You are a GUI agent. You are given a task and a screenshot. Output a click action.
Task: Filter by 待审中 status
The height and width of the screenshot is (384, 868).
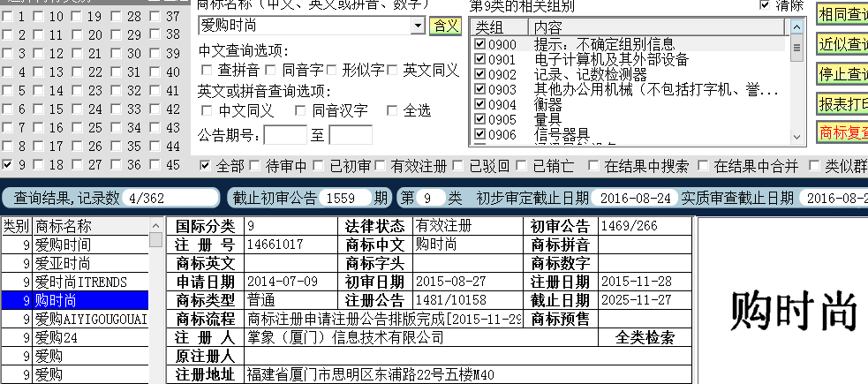click(254, 165)
